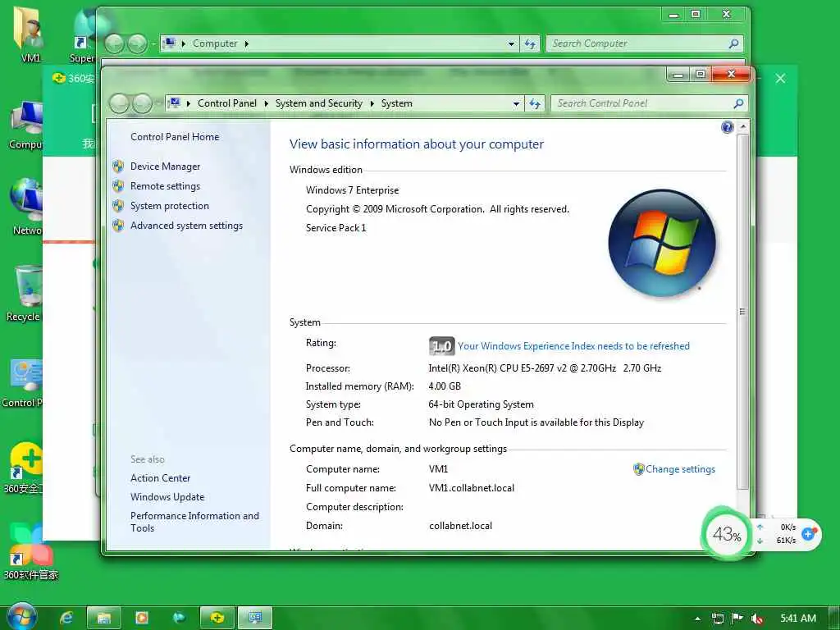Open Windows Explorer taskbar button

[x=104, y=619]
